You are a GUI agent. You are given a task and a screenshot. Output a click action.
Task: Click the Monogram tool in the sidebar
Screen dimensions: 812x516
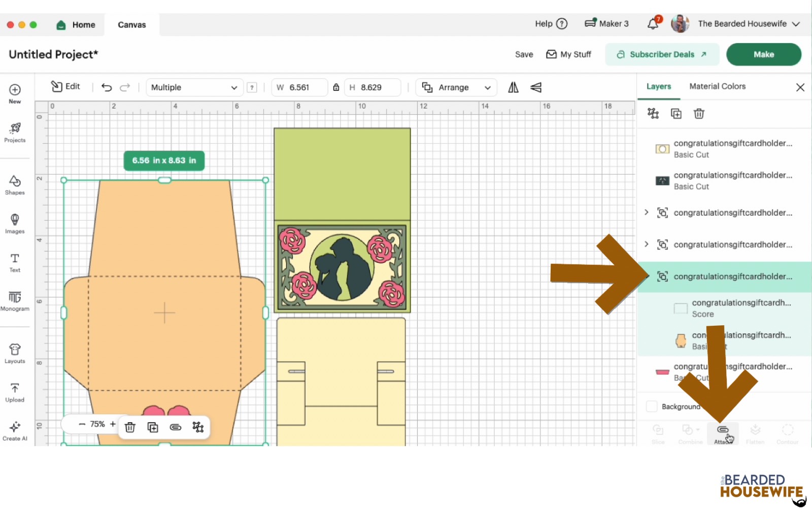click(x=15, y=300)
